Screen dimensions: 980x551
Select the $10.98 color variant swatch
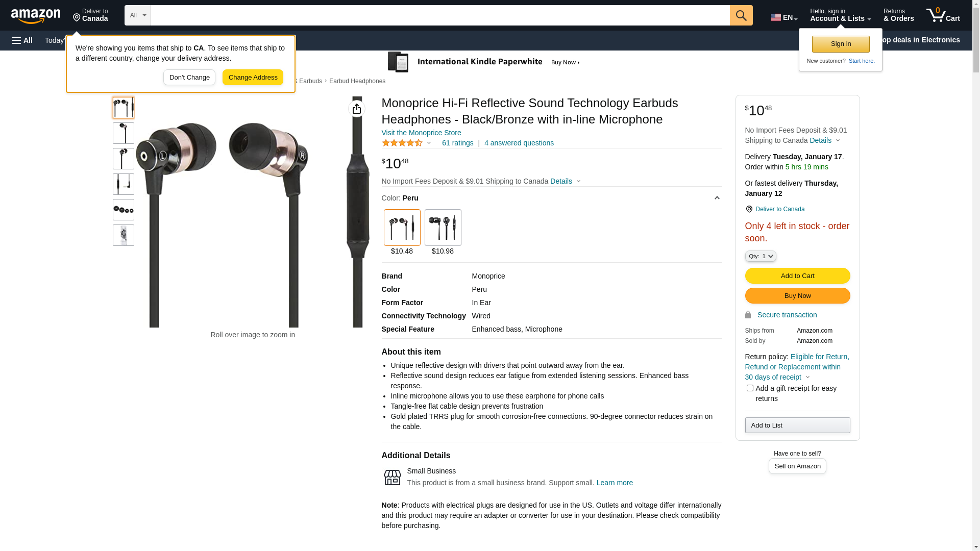[x=443, y=228]
